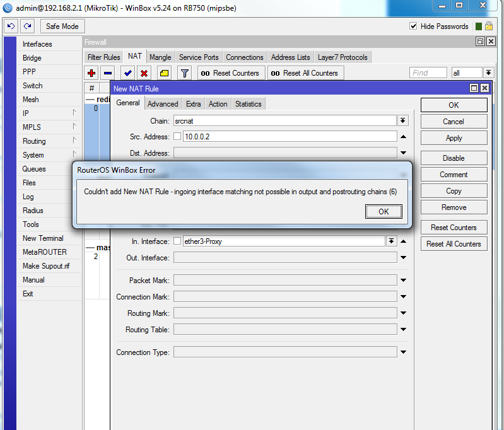Switch to the Action tab in NAT rule
The image size is (504, 430).
coord(218,104)
